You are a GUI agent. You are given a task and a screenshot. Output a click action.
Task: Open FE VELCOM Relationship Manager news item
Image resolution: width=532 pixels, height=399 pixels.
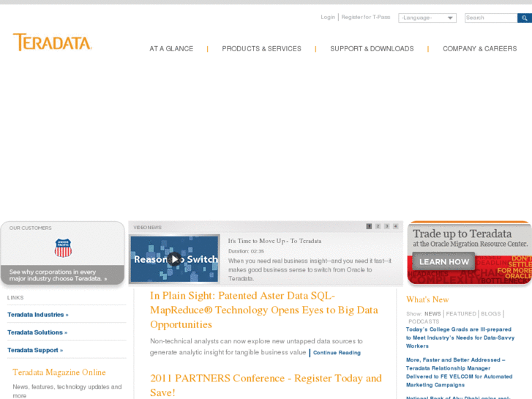tap(459, 372)
